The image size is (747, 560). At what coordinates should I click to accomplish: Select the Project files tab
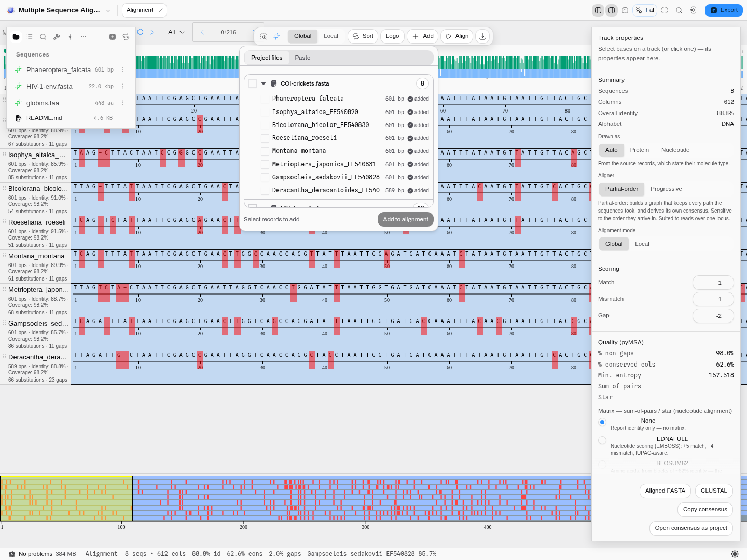267,58
